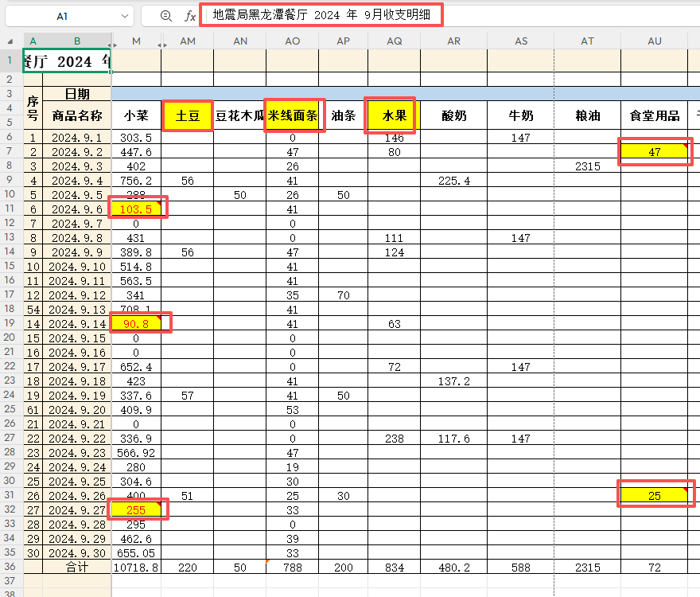Viewport: 700px width, 597px height.
Task: Expand the Name Box dropdown arrow
Action: tap(125, 16)
